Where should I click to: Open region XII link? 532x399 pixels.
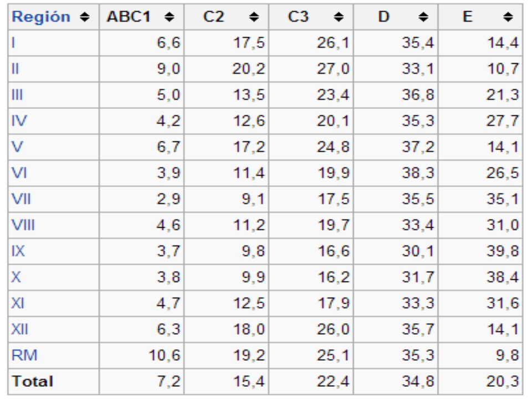20,329
